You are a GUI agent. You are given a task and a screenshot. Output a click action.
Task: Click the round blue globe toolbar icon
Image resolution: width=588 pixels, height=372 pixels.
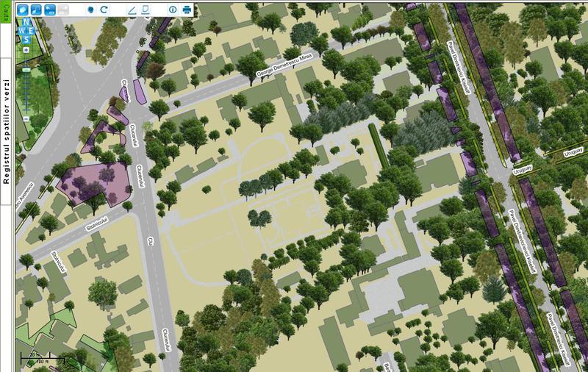pyautogui.click(x=90, y=10)
